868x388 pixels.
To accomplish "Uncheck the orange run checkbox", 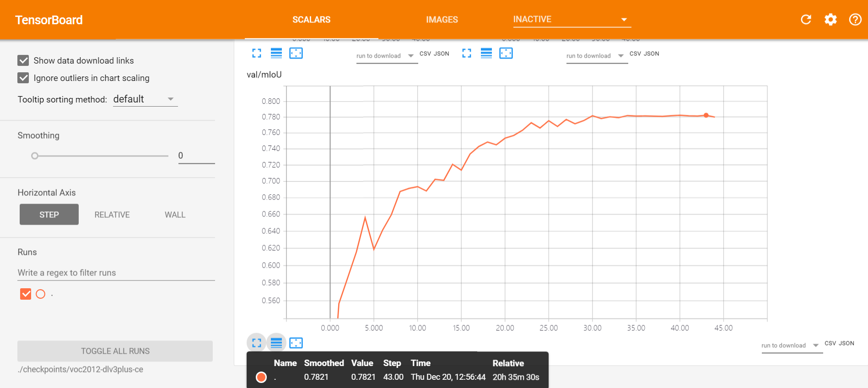I will pos(26,294).
